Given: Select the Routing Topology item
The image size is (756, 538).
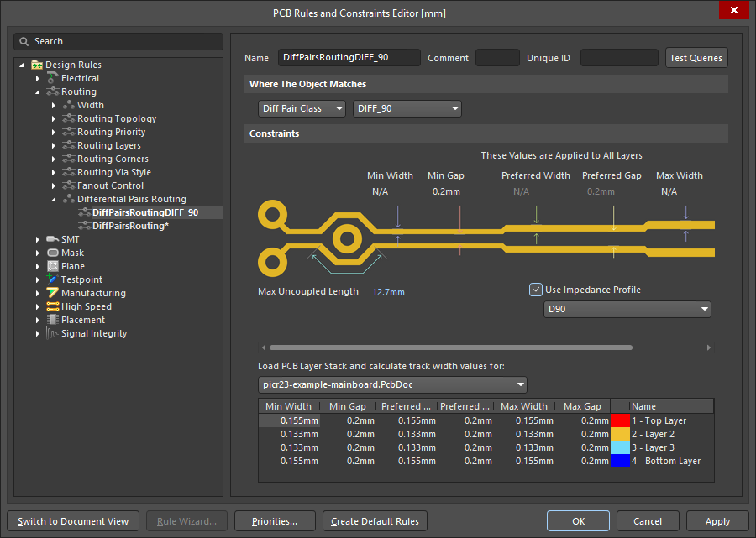Looking at the screenshot, I should coord(117,118).
